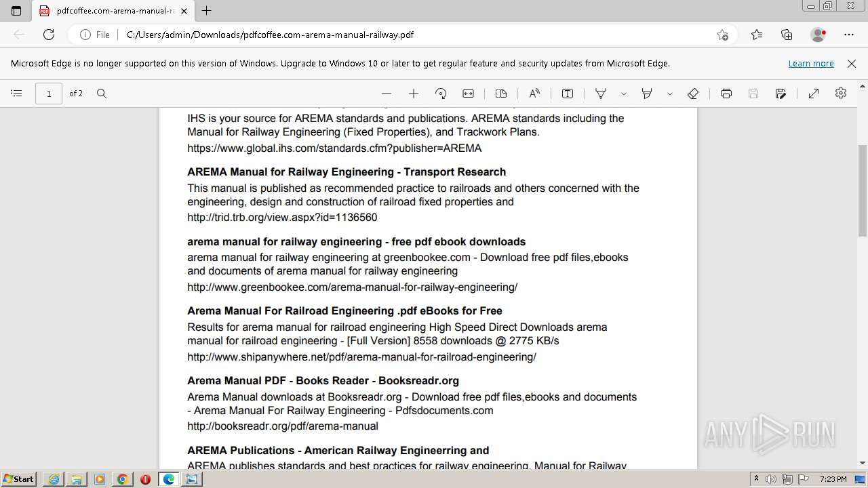Image resolution: width=868 pixels, height=488 pixels.
Task: Start Read aloud
Action: point(534,94)
